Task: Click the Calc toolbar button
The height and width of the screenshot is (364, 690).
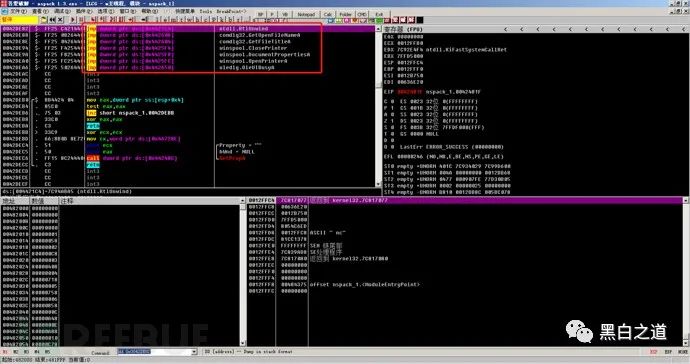Action: pyautogui.click(x=327, y=15)
